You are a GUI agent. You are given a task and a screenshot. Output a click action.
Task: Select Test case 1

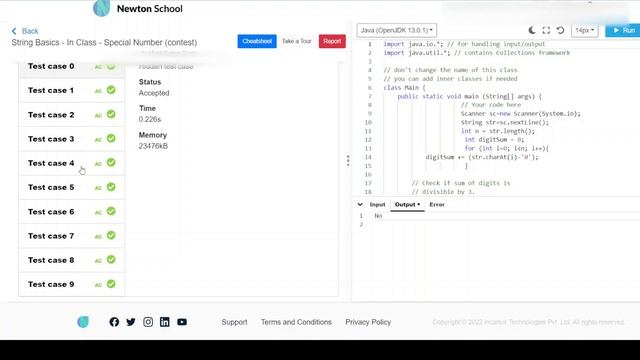point(71,90)
